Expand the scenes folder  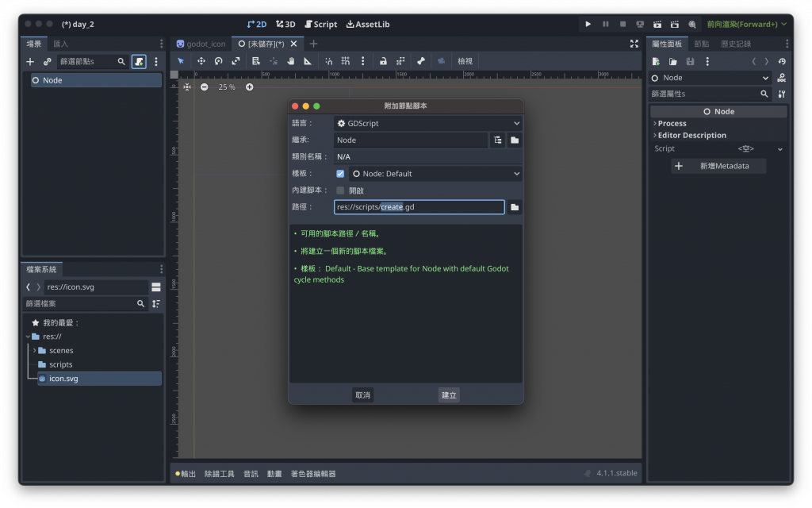coord(34,350)
